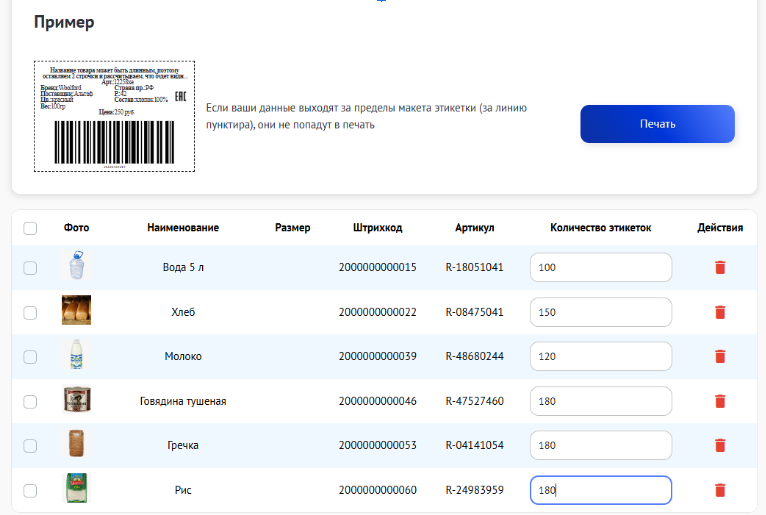The image size is (766, 515).
Task: Select all rows with header checkbox
Action: [30, 228]
